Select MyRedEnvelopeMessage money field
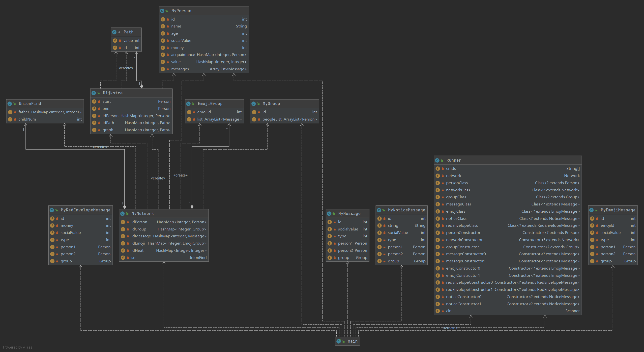644x352 pixels. (81, 226)
